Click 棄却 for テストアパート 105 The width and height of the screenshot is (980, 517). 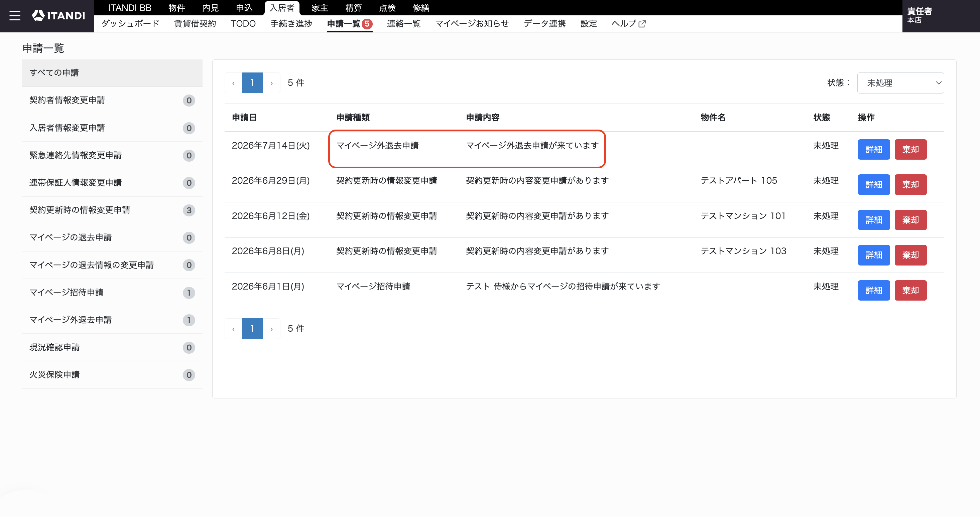coord(910,185)
